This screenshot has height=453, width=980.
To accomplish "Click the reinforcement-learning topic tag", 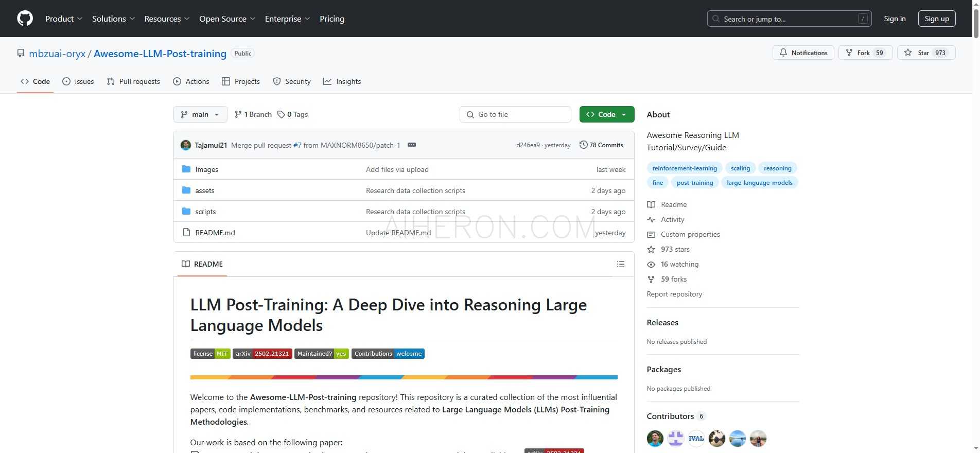I will (685, 168).
